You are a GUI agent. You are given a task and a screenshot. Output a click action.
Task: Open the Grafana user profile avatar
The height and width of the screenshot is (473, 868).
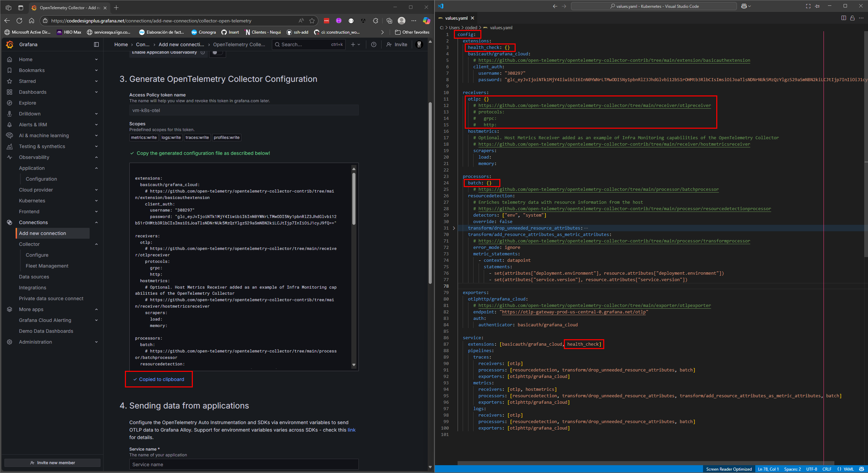tap(419, 44)
